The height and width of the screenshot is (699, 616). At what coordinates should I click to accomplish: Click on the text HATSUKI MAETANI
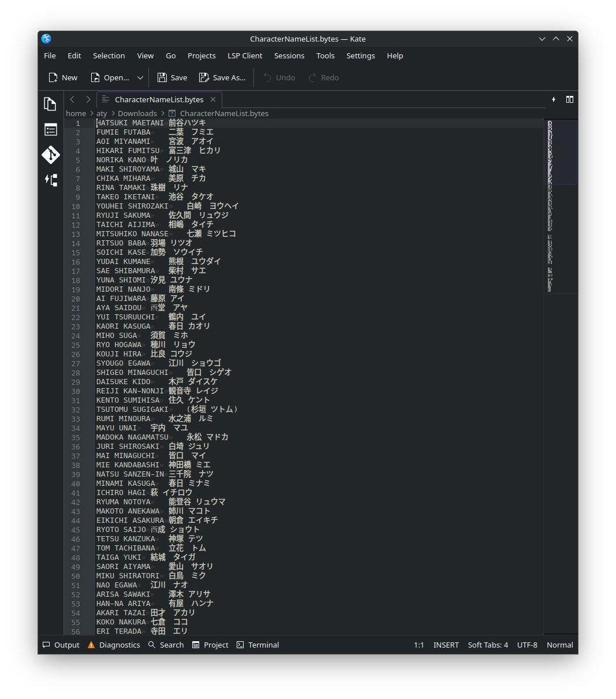click(x=130, y=123)
